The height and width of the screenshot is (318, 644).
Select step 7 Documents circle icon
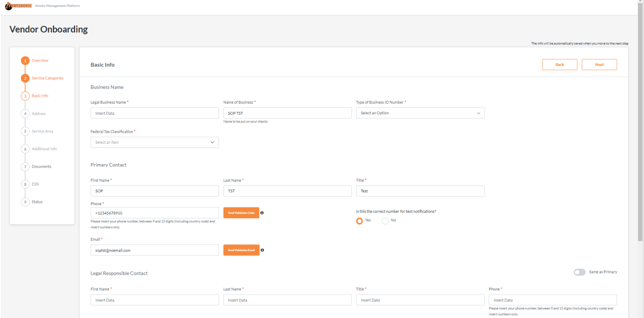[25, 167]
